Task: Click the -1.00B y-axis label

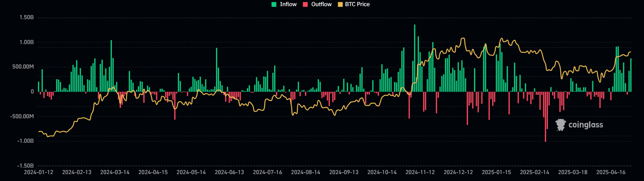Action: pos(26,141)
